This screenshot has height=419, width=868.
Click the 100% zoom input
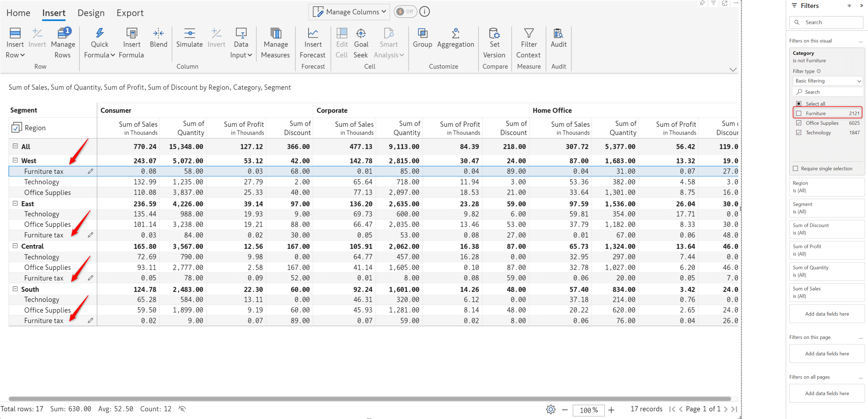click(588, 410)
